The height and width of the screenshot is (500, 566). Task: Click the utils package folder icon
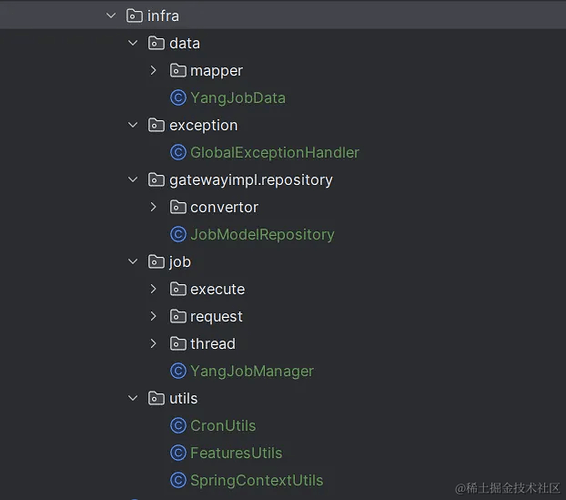tap(156, 398)
